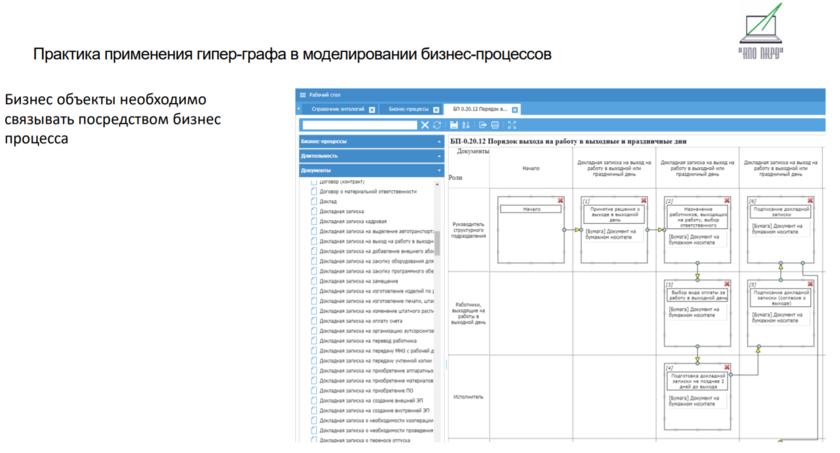Check the Доклад document checkbox
Viewport: 840px width, 453px height.
coord(313,201)
